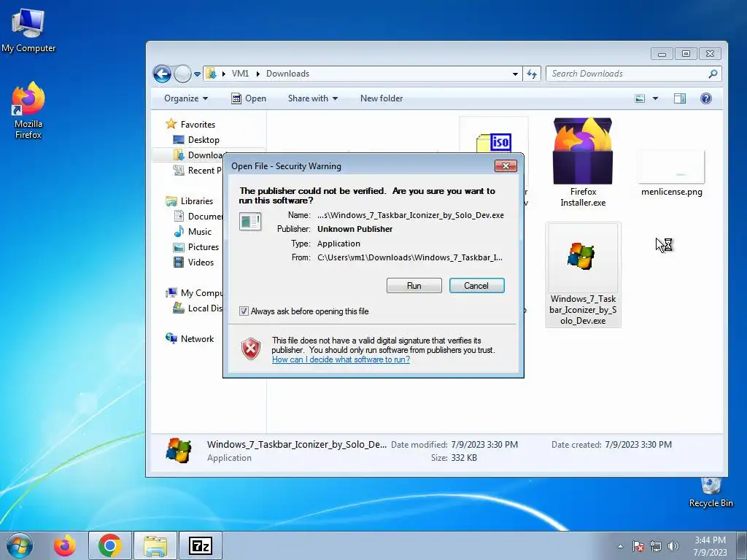Open the Organize menu
The height and width of the screenshot is (560, 747).
click(x=186, y=98)
